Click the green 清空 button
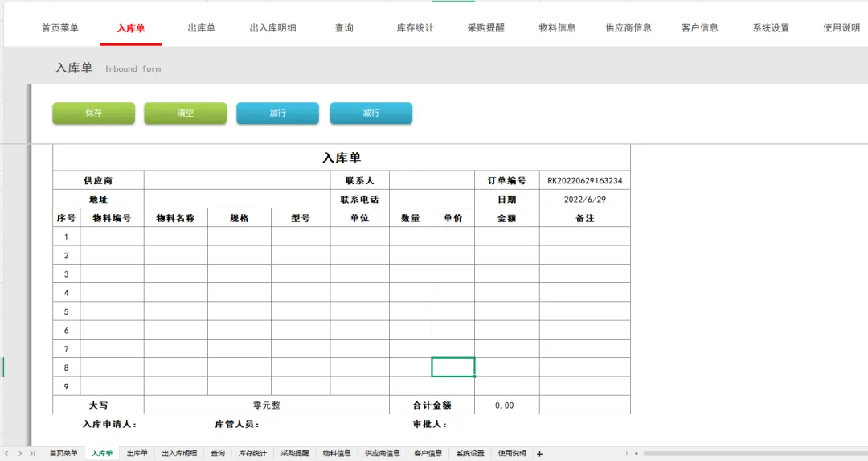This screenshot has height=461, width=868. 186,113
